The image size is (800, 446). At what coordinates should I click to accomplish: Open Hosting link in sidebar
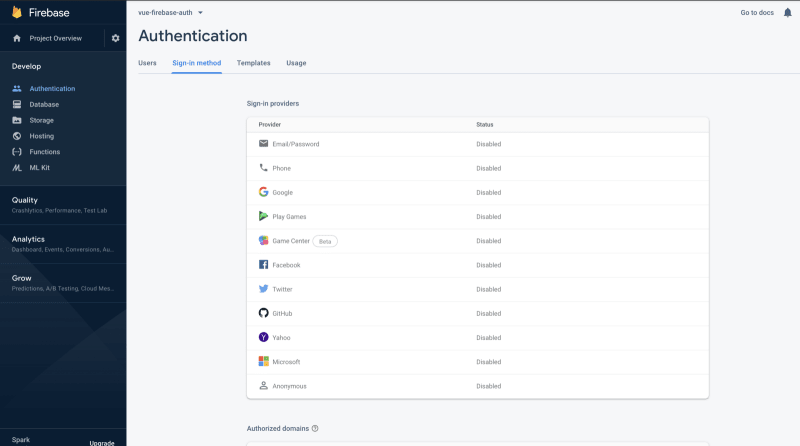pos(41,136)
